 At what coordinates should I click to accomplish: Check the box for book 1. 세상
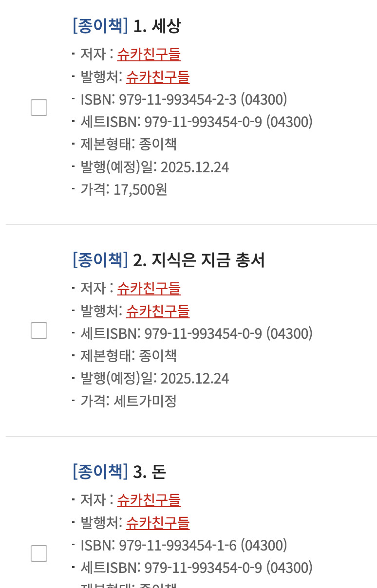tap(39, 108)
